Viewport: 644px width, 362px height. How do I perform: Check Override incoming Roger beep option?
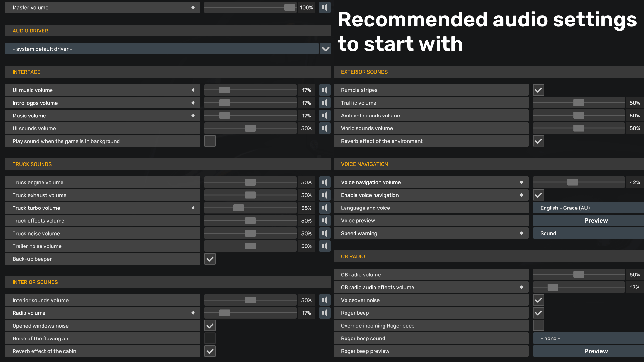[538, 325]
